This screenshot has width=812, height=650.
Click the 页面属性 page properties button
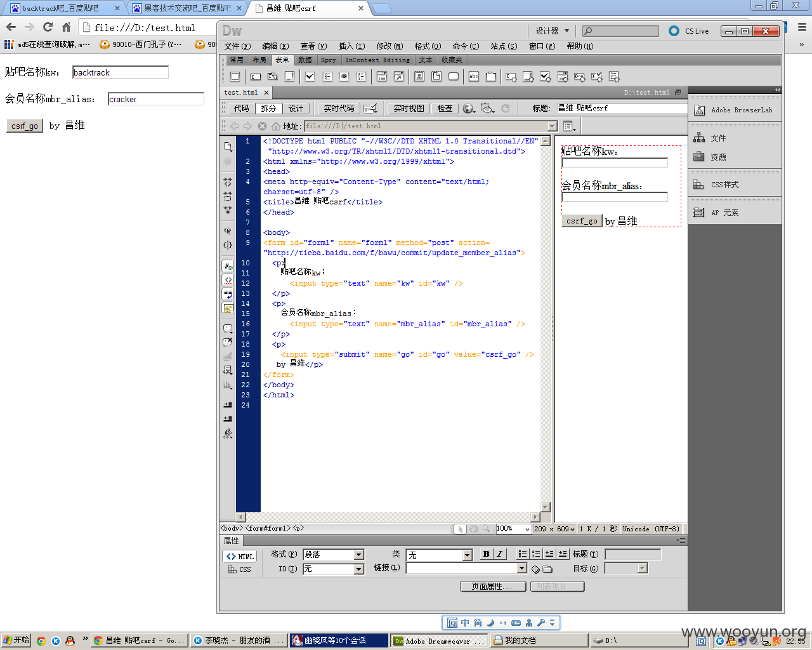[493, 587]
